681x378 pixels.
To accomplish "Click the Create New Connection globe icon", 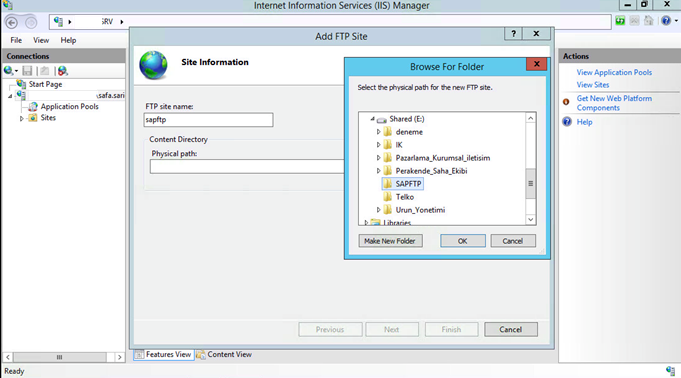I will click(8, 70).
